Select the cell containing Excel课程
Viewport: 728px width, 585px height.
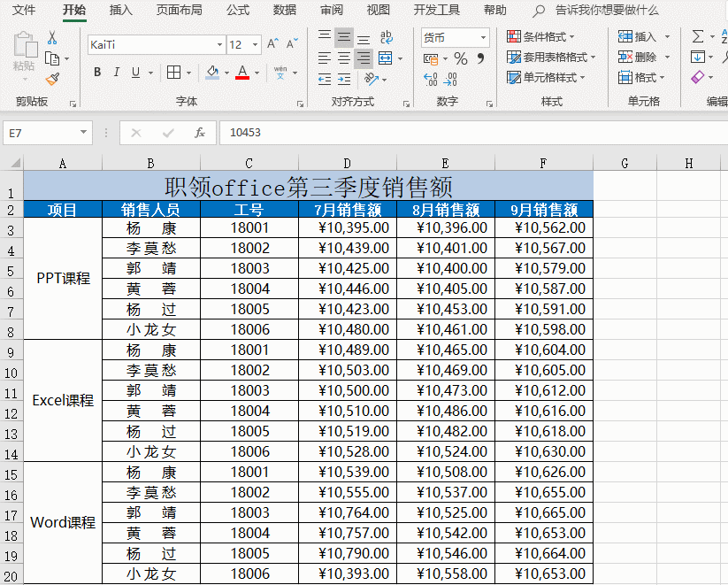[x=63, y=400]
